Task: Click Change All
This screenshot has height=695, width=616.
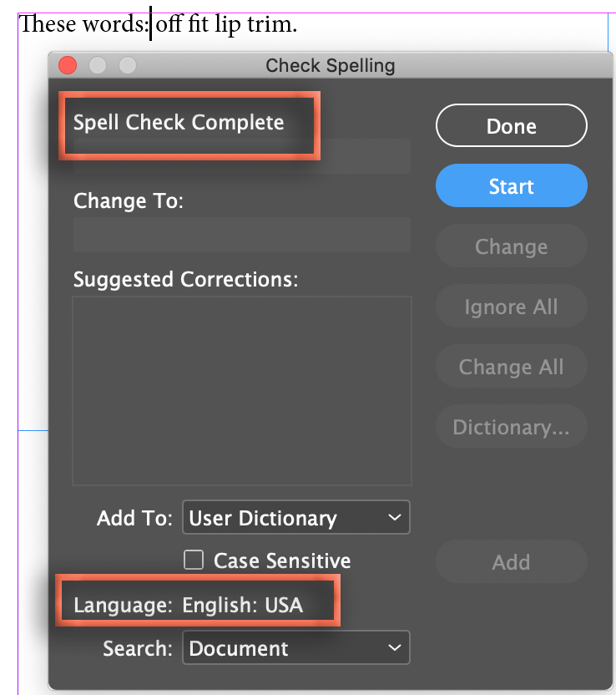Action: (511, 366)
